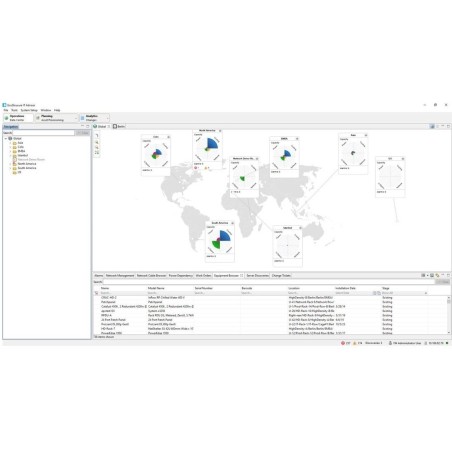Image resolution: width=452 pixels, height=452 pixels.
Task: Expand the Asia folder in tree
Action: click(x=10, y=143)
